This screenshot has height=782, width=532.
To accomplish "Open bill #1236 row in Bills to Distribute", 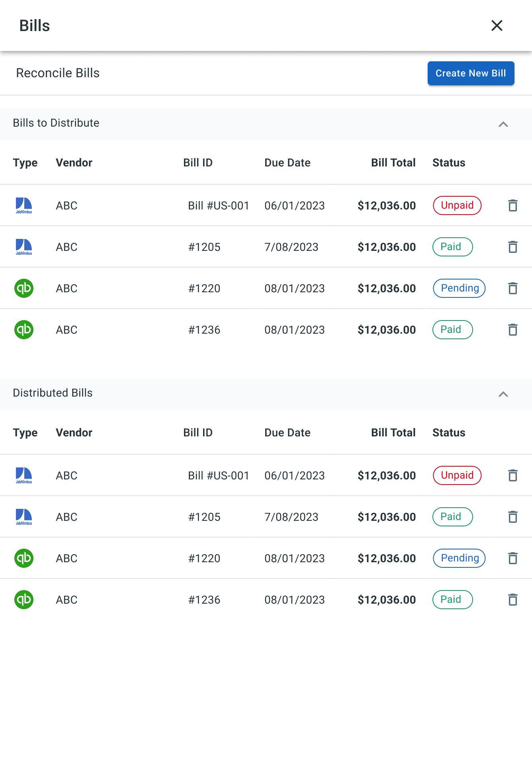I will click(204, 330).
